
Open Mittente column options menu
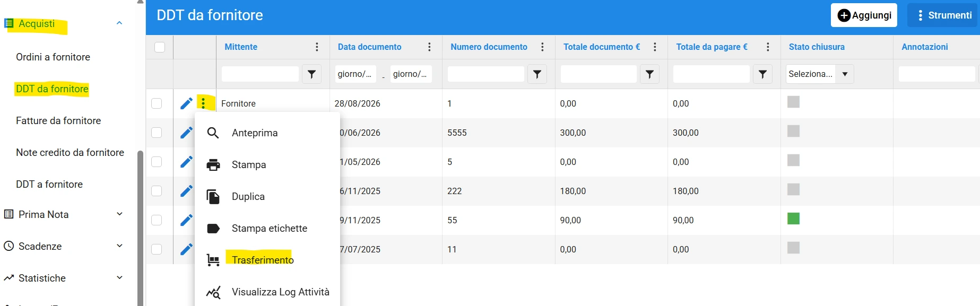pyautogui.click(x=317, y=47)
